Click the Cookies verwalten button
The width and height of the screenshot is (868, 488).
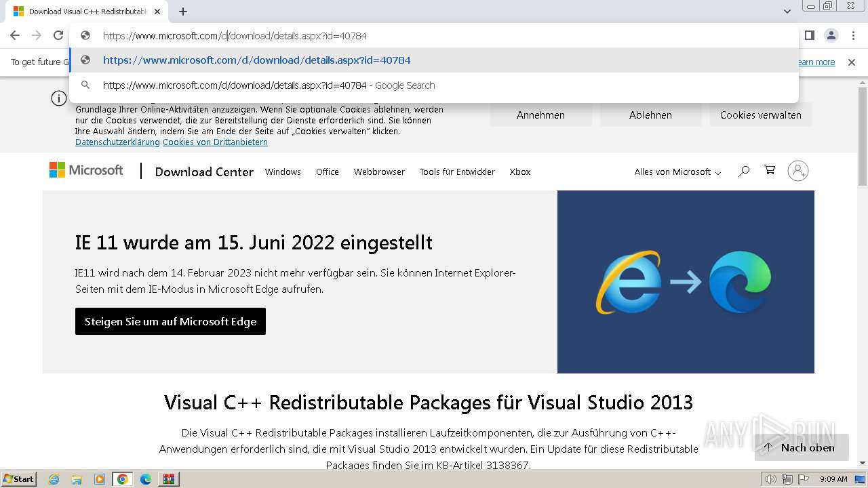[761, 115]
